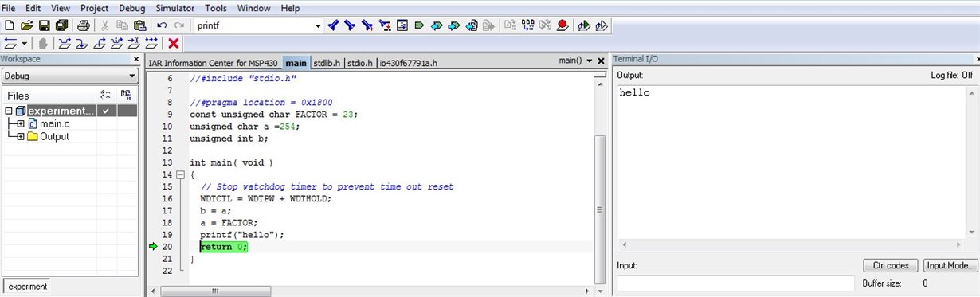Click the Paste clipboard icon
The image size is (980, 297).
point(140,25)
